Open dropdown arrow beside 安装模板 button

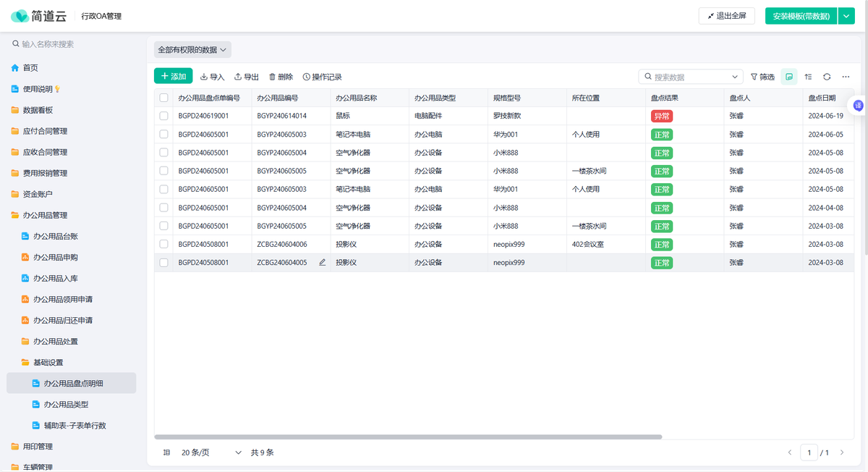point(846,16)
